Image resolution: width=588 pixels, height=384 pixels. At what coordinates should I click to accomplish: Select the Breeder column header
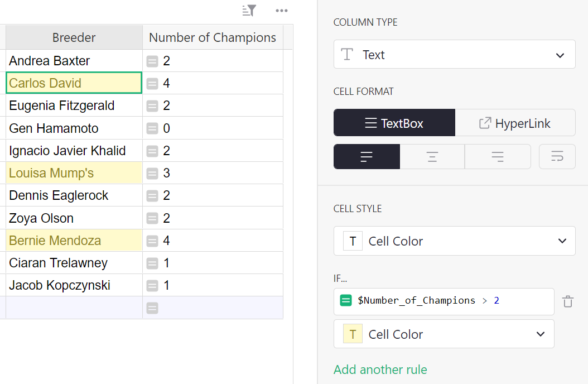click(73, 37)
